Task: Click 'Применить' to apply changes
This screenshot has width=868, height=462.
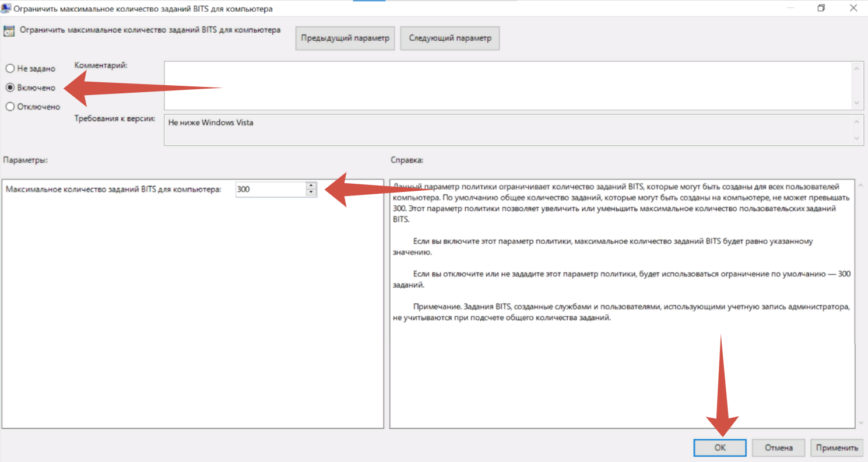Action: (837, 448)
